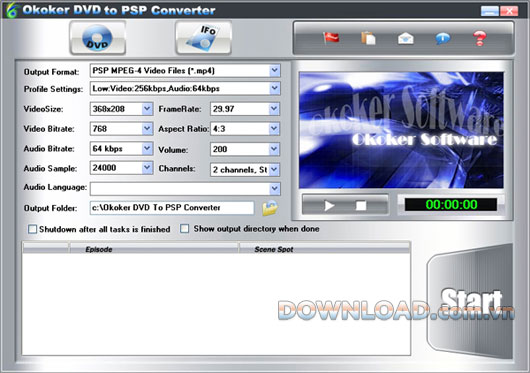Browse for output folder using the folder icon

[270, 208]
